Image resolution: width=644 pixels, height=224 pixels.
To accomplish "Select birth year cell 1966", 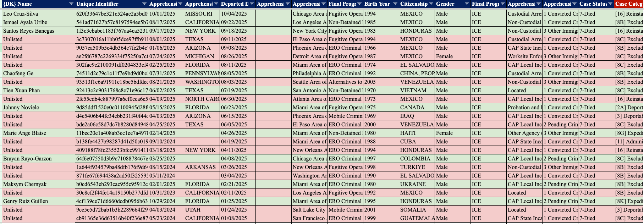I will pos(381,48).
